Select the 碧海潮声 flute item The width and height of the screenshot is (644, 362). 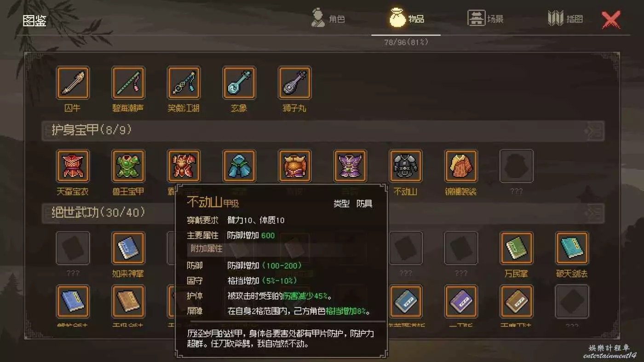pyautogui.click(x=128, y=83)
